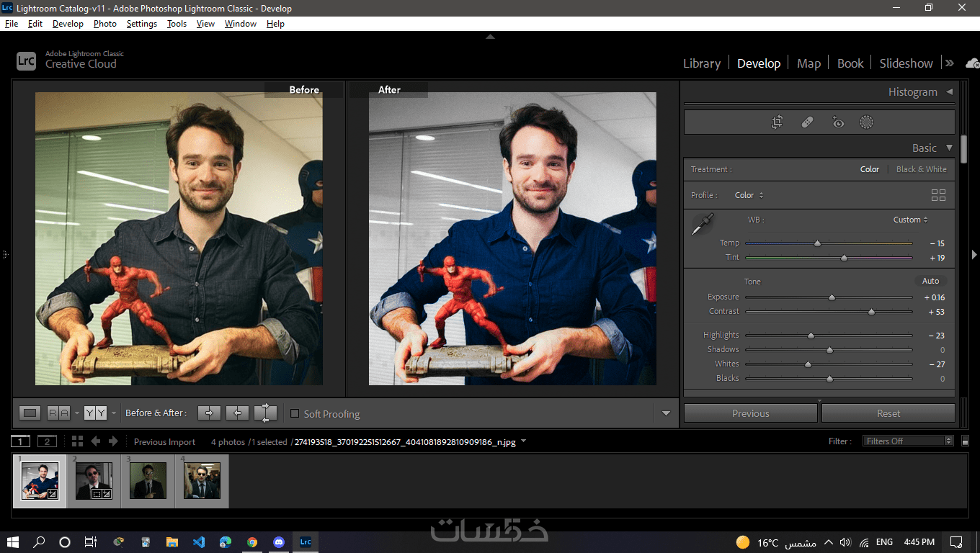This screenshot has width=980, height=553.
Task: Select filmstrip thumbnail number 4
Action: tap(202, 481)
